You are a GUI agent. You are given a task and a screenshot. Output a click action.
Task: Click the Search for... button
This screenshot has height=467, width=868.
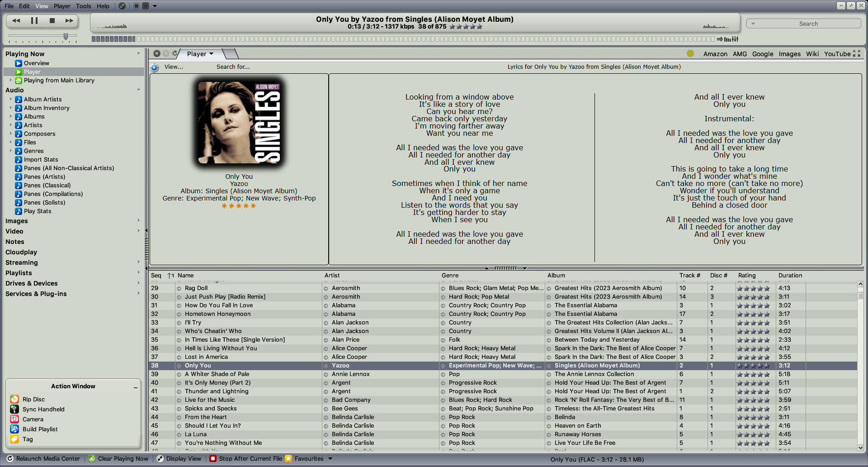233,67
